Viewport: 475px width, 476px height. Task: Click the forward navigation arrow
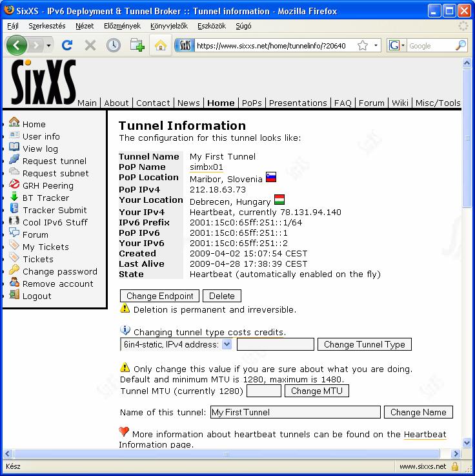click(x=36, y=46)
